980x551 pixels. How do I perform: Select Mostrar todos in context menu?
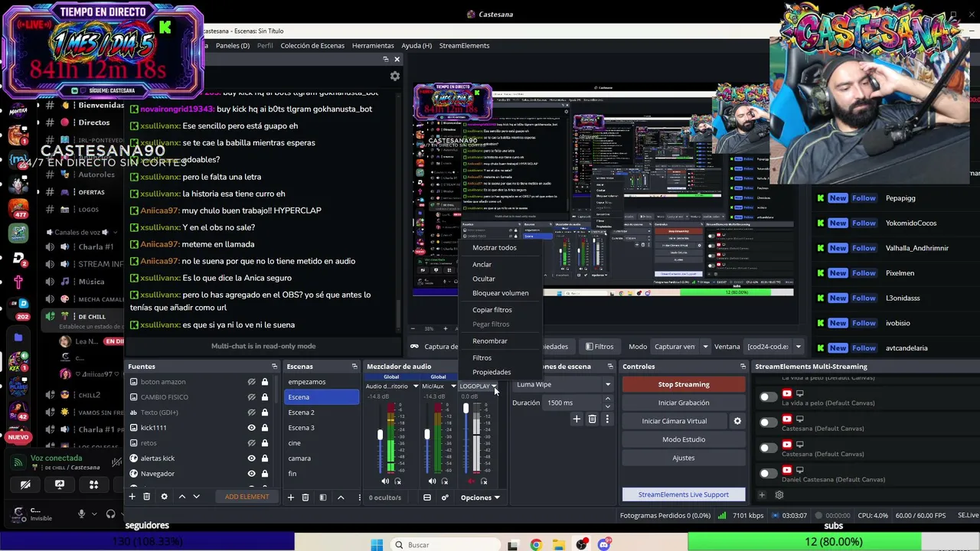(495, 248)
